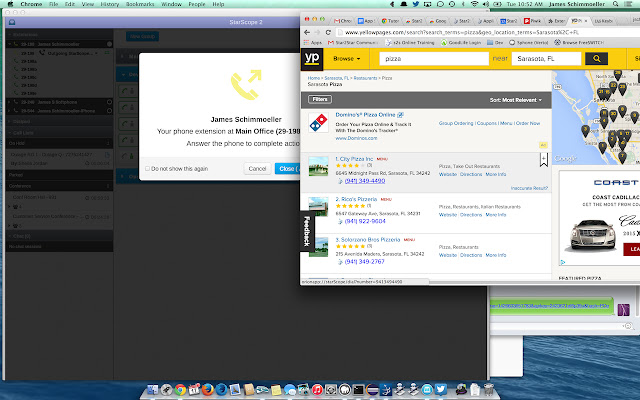
Task: Open the City Pizza Inc listing link
Action: [354, 159]
